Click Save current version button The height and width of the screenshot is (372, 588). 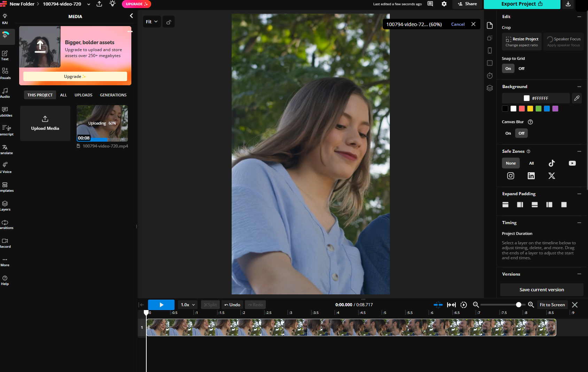click(x=542, y=290)
